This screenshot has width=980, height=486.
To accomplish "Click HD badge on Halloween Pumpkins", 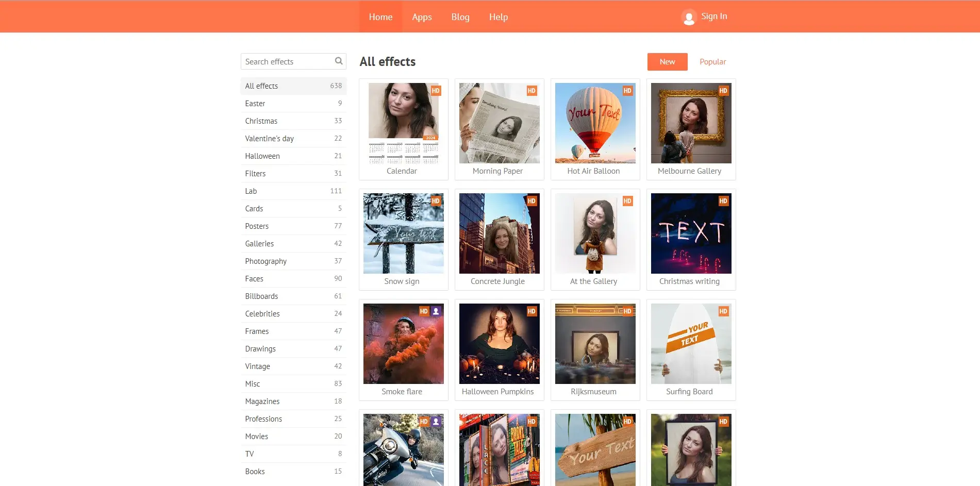I will tap(531, 311).
